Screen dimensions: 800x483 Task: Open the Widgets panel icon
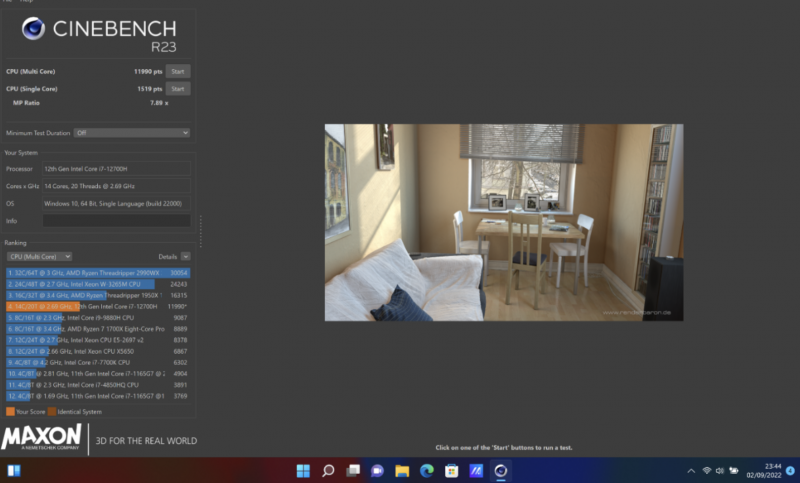(14, 470)
